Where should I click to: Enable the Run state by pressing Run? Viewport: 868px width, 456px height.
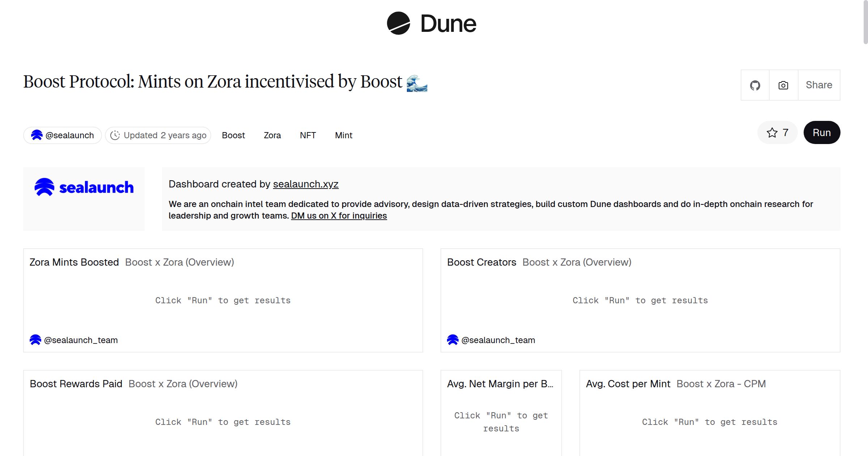821,132
